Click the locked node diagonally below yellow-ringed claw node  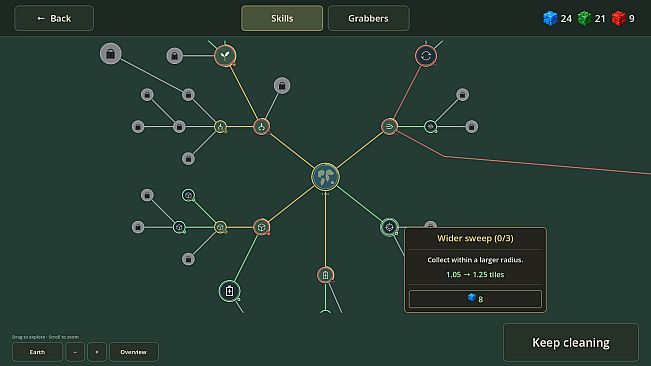click(188, 159)
